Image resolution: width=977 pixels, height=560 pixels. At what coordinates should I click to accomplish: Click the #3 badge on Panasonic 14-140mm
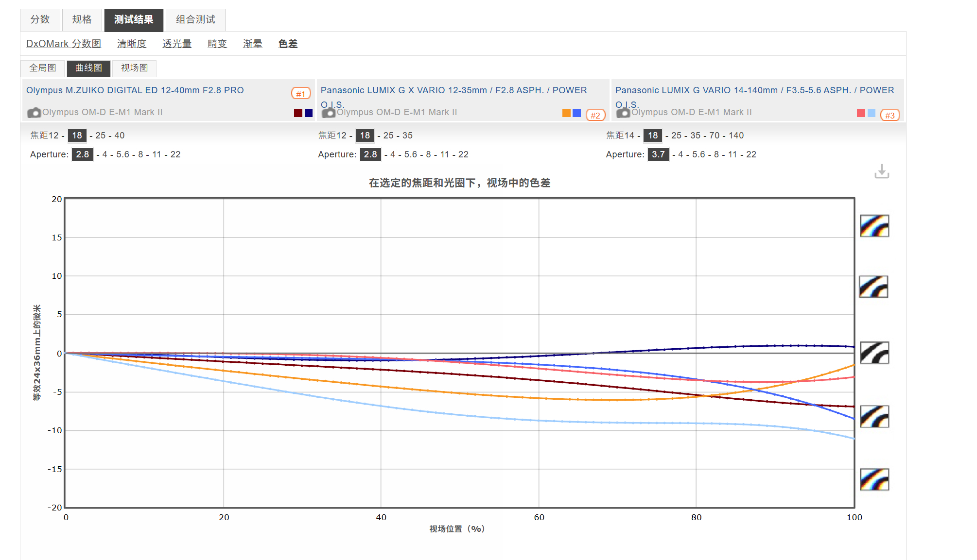tap(890, 115)
